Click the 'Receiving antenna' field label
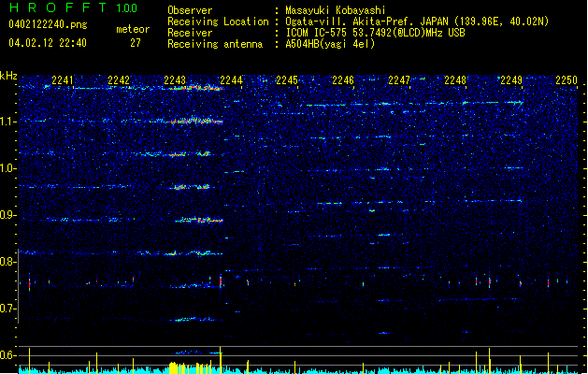 215,44
